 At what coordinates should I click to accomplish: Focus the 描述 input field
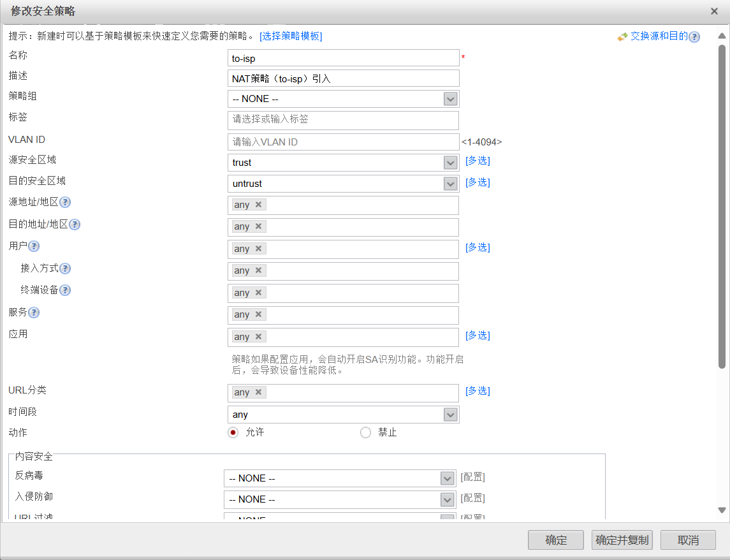[344, 78]
